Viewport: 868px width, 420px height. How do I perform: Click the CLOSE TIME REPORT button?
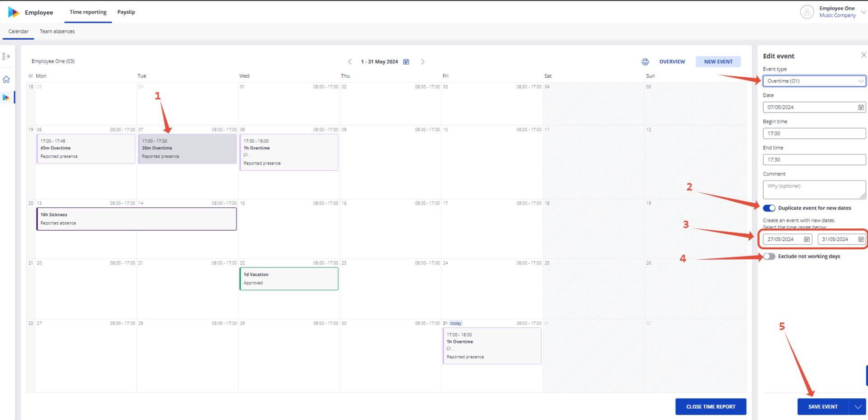point(711,406)
